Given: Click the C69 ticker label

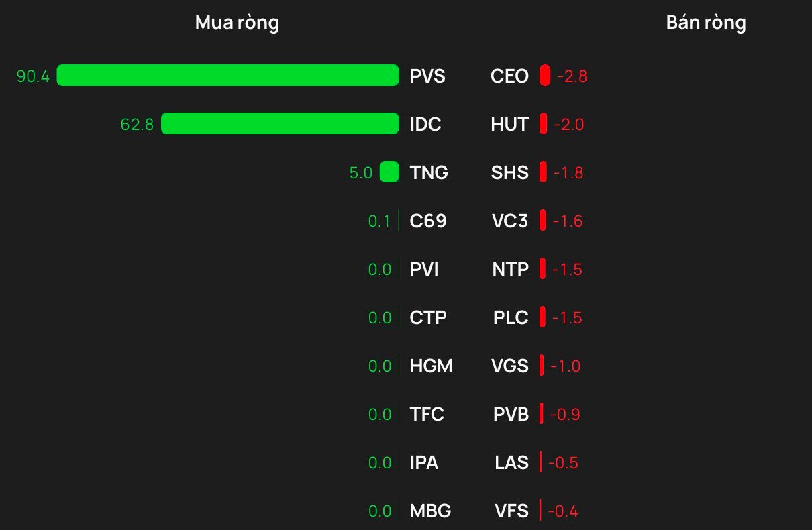Looking at the screenshot, I should [427, 221].
